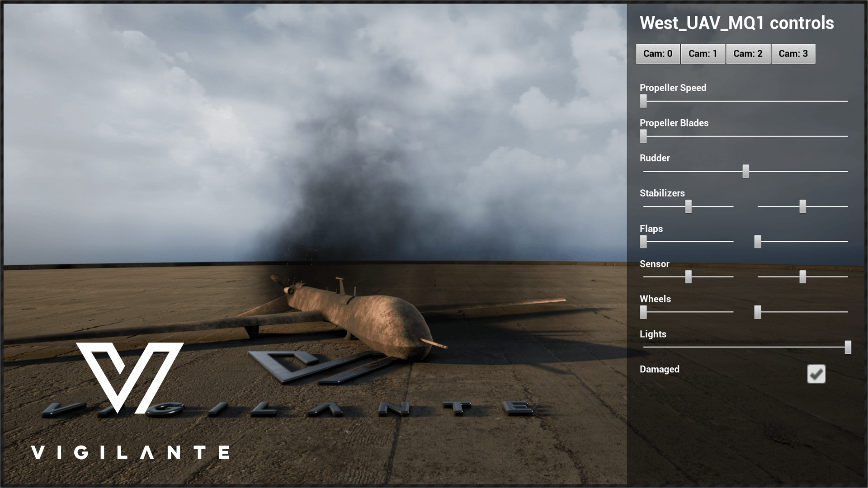Click the Propeller Blades slider handle

tap(643, 136)
